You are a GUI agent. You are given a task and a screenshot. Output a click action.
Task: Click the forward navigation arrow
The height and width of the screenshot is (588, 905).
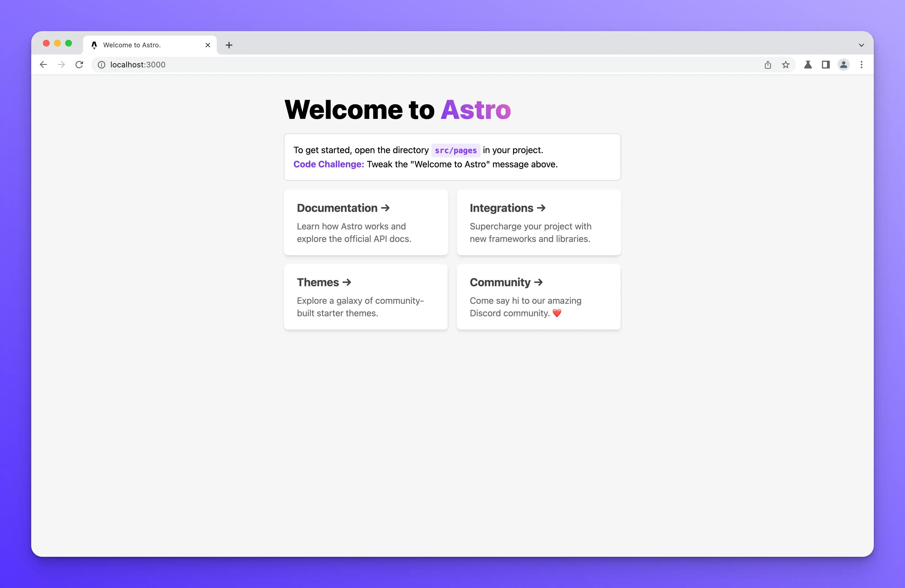point(61,65)
